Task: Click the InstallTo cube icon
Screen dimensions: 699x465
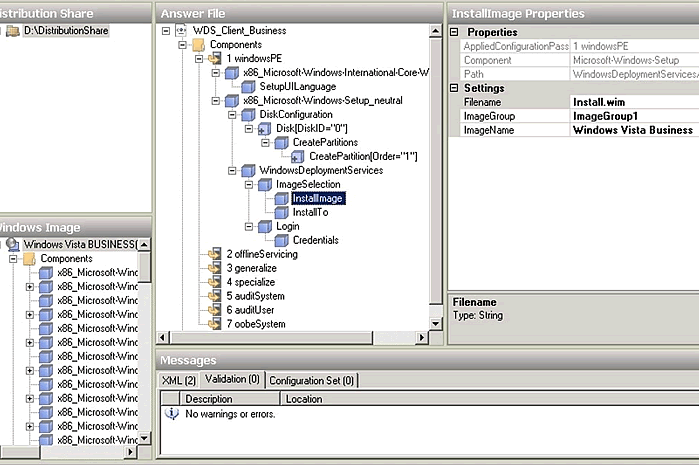Action: [x=281, y=212]
